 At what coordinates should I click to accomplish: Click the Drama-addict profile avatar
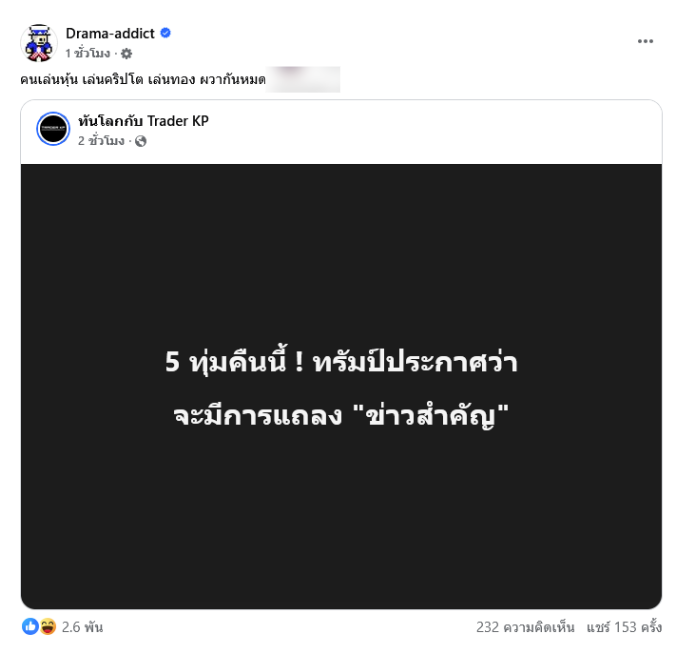pos(39,43)
